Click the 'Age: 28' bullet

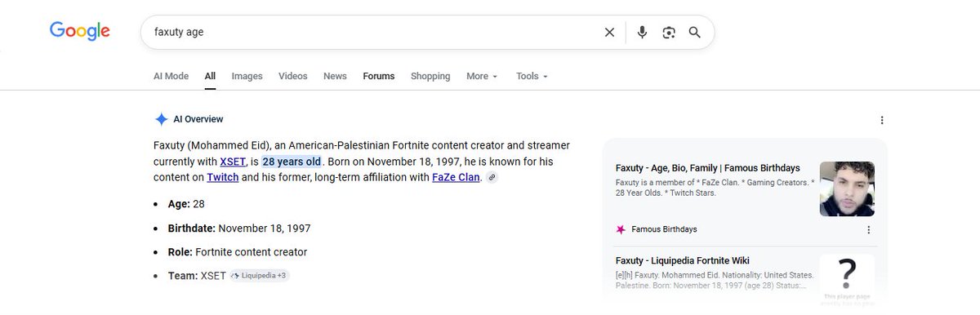pos(186,204)
